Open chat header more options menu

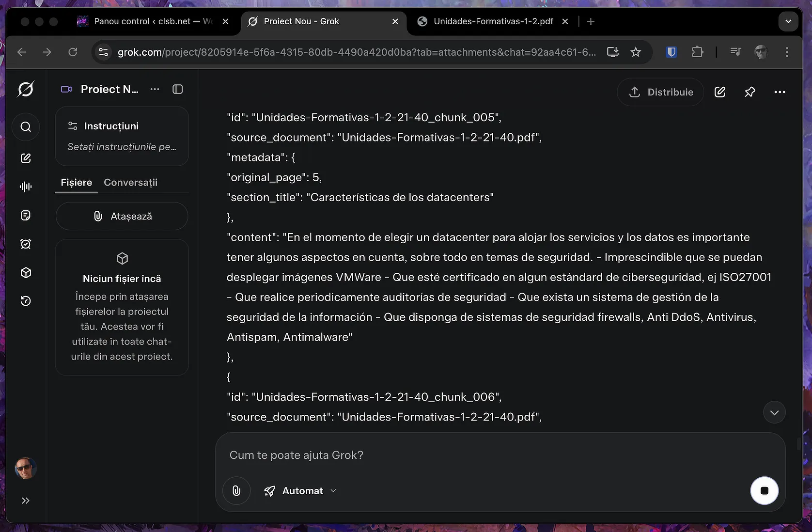pos(780,92)
